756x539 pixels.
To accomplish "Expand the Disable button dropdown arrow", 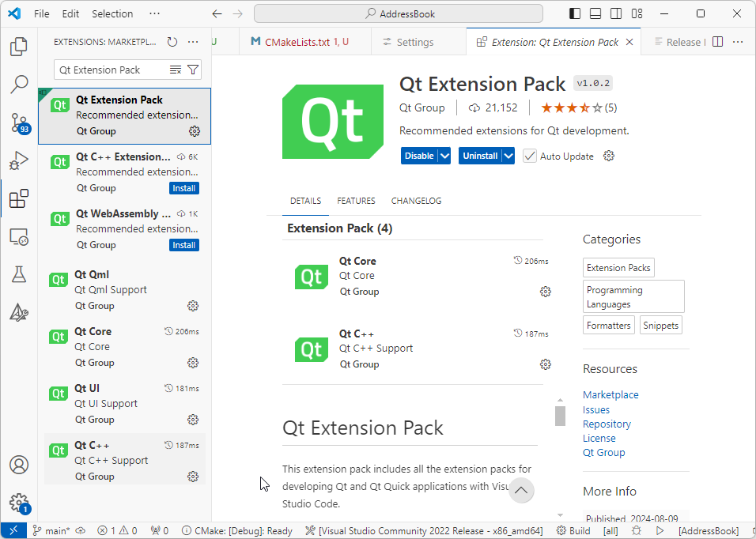I will [444, 156].
